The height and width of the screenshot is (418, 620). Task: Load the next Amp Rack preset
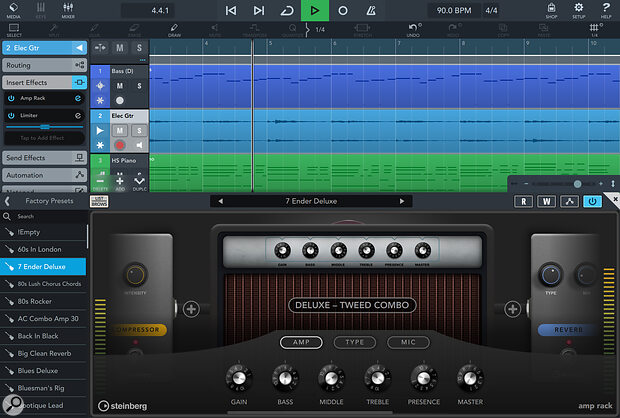[x=402, y=201]
